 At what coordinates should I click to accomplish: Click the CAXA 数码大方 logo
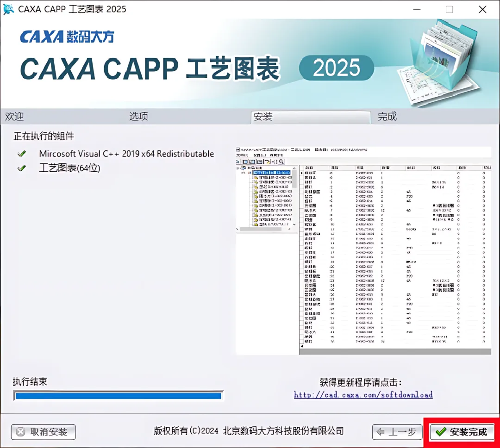click(67, 37)
